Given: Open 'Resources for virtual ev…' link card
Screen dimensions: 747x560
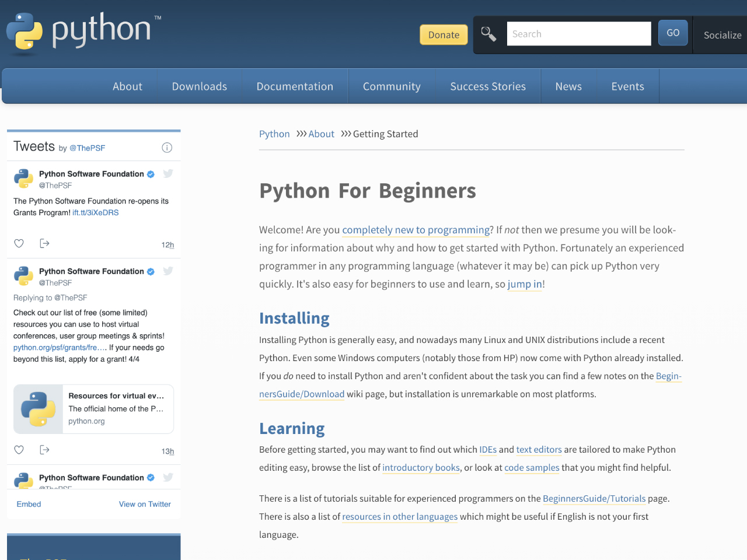Looking at the screenshot, I should click(x=93, y=409).
